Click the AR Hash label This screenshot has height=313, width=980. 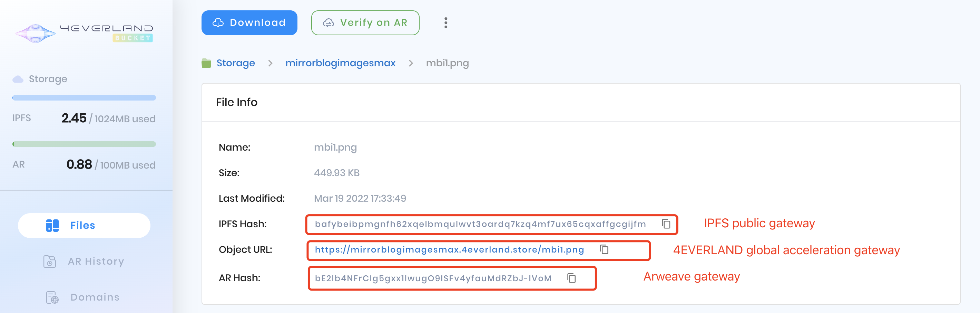point(240,278)
